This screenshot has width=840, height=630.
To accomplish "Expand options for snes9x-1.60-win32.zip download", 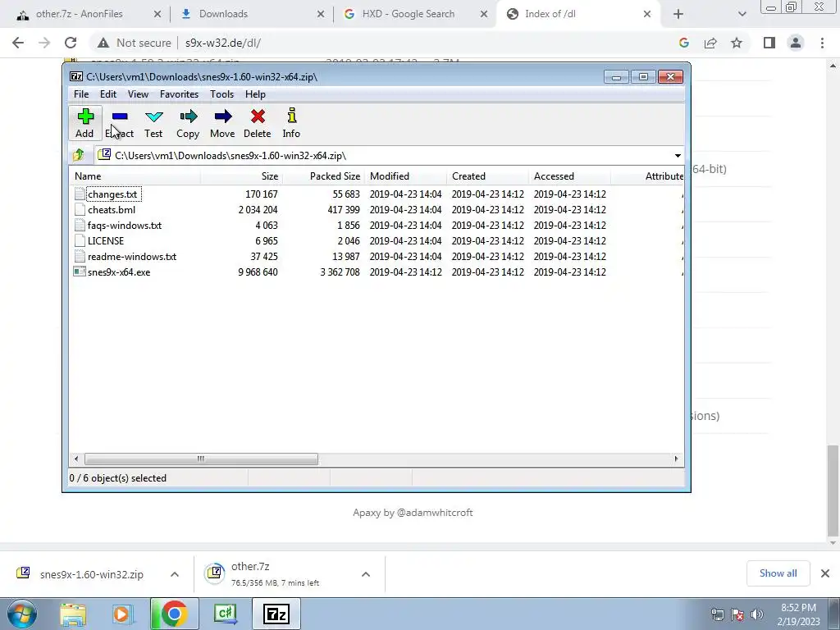I will pos(175,574).
